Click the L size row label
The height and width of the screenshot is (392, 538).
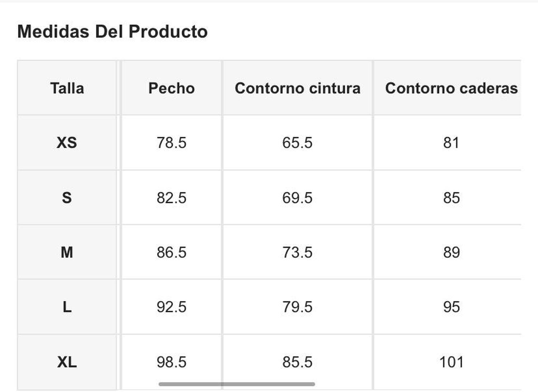[67, 307]
